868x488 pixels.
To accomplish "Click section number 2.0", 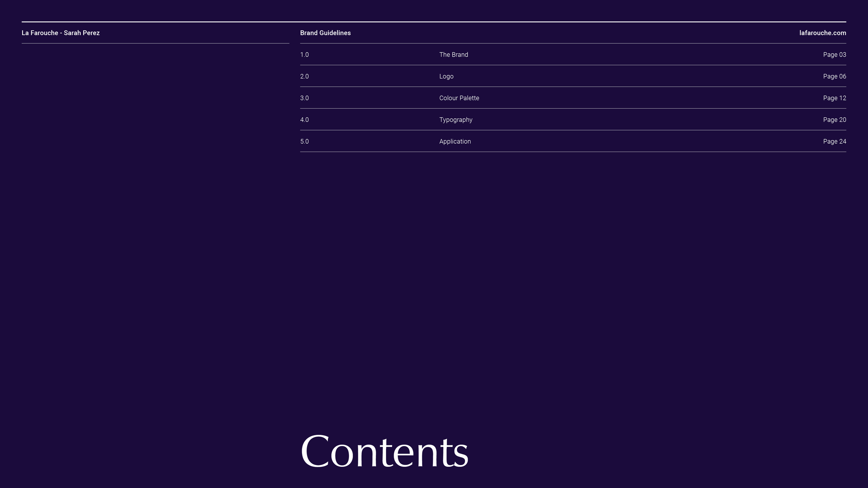I will (304, 76).
